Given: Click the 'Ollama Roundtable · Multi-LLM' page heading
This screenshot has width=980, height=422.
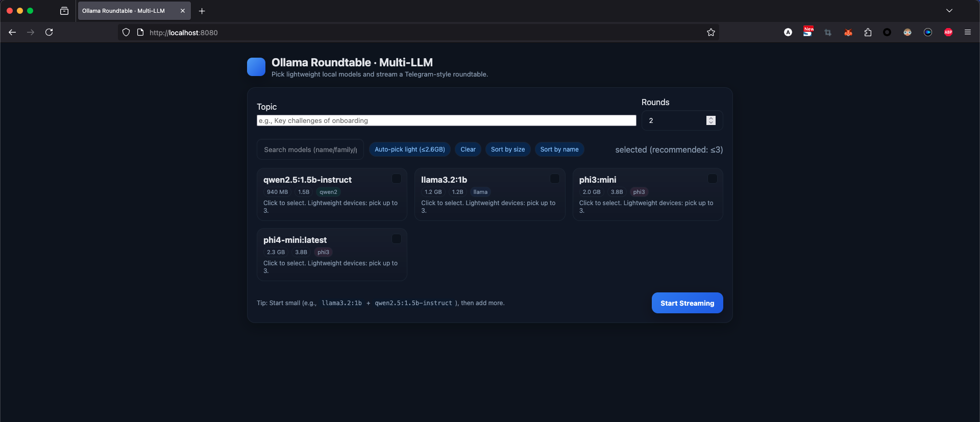Looking at the screenshot, I should [x=352, y=62].
